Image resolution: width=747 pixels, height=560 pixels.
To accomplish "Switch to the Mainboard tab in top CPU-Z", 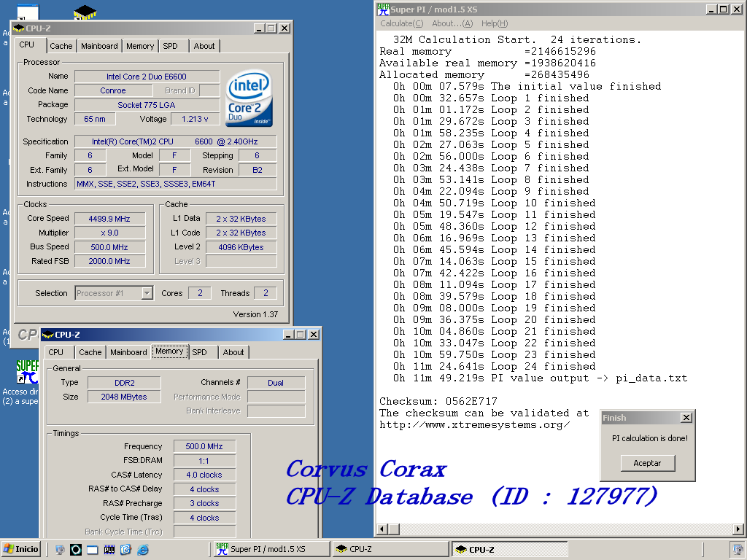I will pyautogui.click(x=99, y=46).
